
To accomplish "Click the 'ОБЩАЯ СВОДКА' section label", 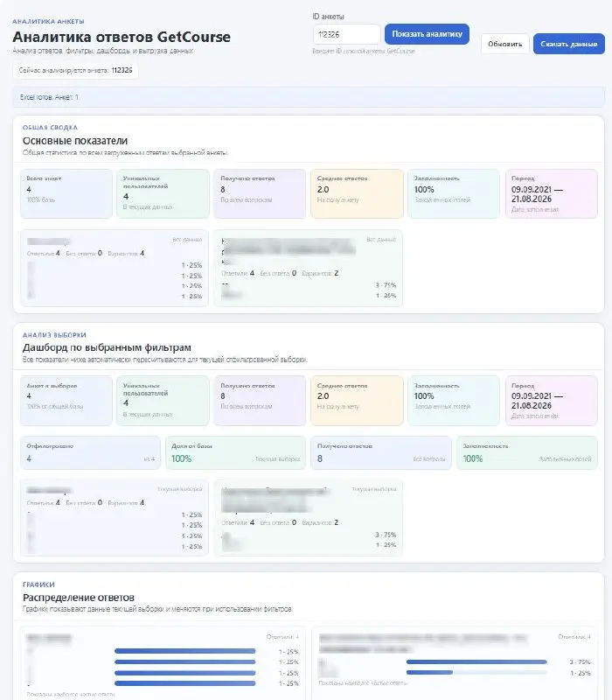I will [50, 127].
